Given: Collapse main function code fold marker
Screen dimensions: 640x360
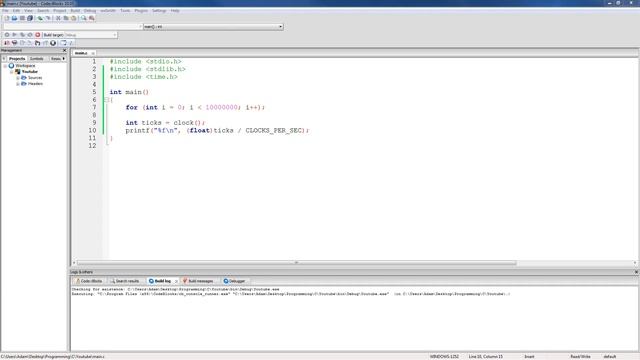Looking at the screenshot, I should [x=106, y=100].
